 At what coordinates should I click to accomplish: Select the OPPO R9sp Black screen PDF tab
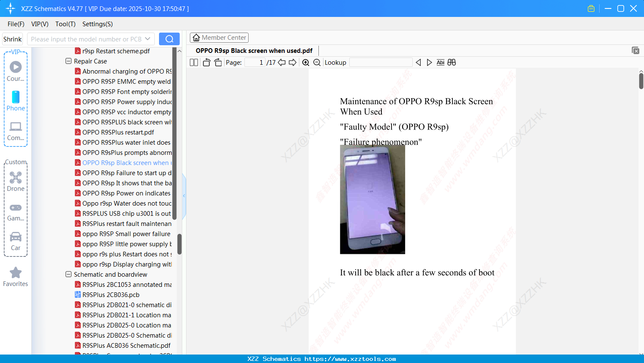pos(254,50)
